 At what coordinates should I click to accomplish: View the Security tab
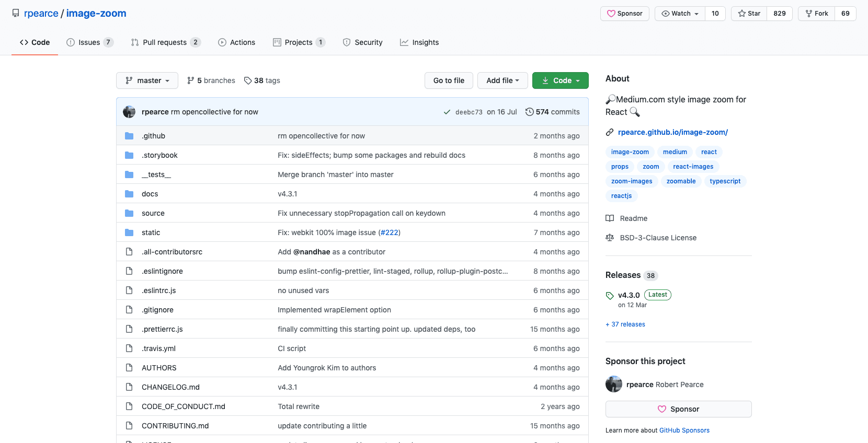coord(363,42)
